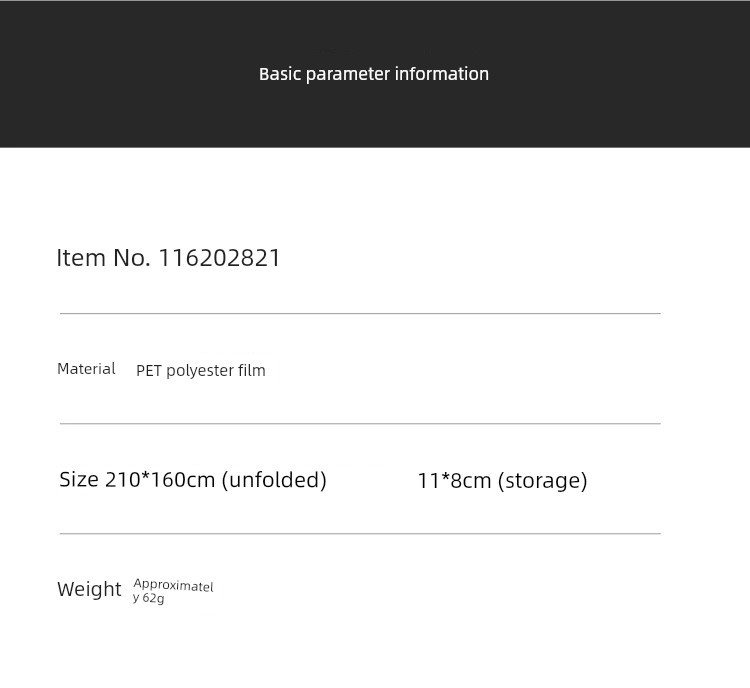Screen dimensions: 750x688
Task: Select the 11*8cm dimension value
Action: pyautogui.click(x=454, y=481)
